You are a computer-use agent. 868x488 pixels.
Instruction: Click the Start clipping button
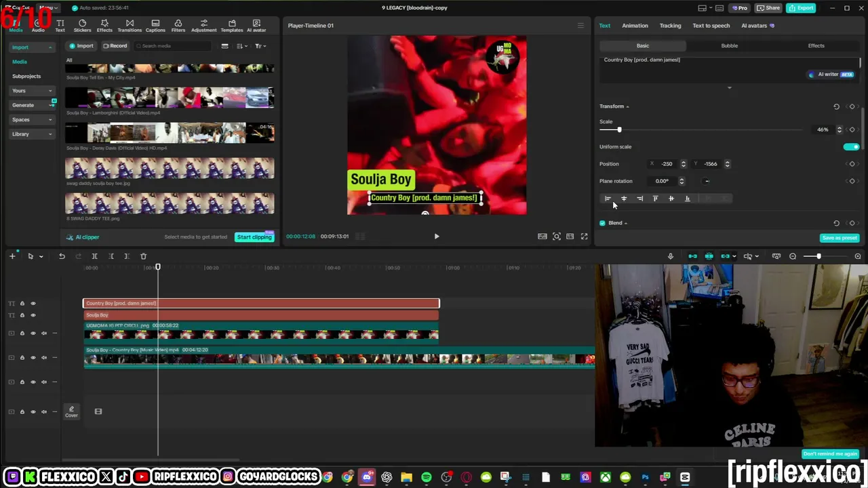254,237
